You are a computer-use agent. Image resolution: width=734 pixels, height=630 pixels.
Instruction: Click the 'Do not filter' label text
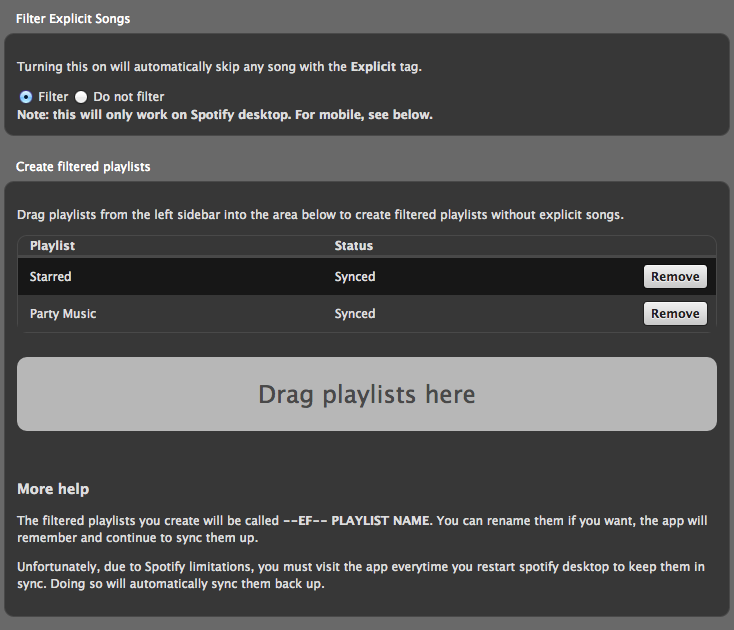point(129,97)
